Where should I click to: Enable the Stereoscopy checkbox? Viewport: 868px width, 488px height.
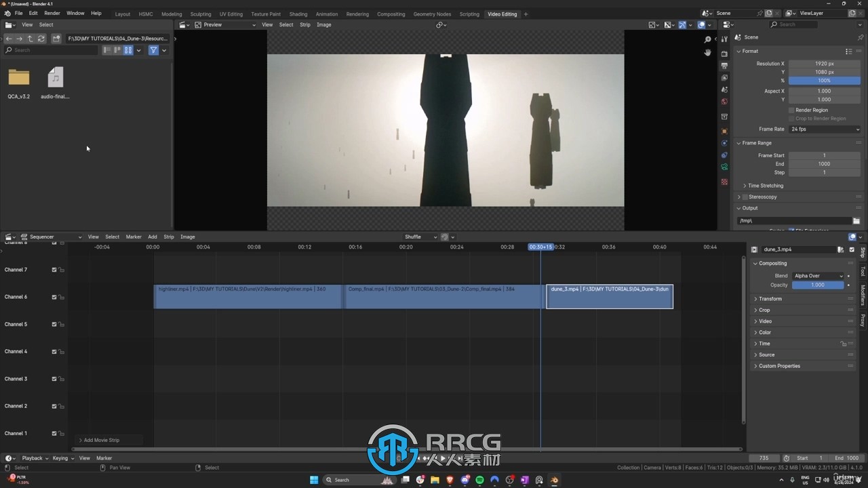pyautogui.click(x=745, y=197)
